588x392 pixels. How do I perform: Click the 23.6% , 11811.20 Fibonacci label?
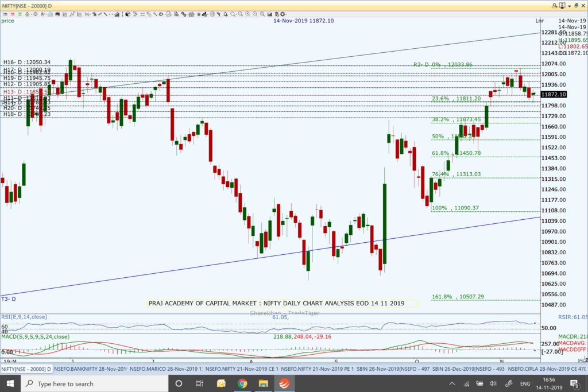456,99
